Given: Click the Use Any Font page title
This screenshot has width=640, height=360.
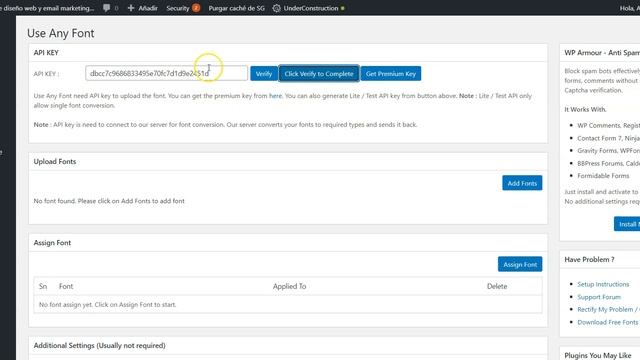Looking at the screenshot, I should point(60,33).
